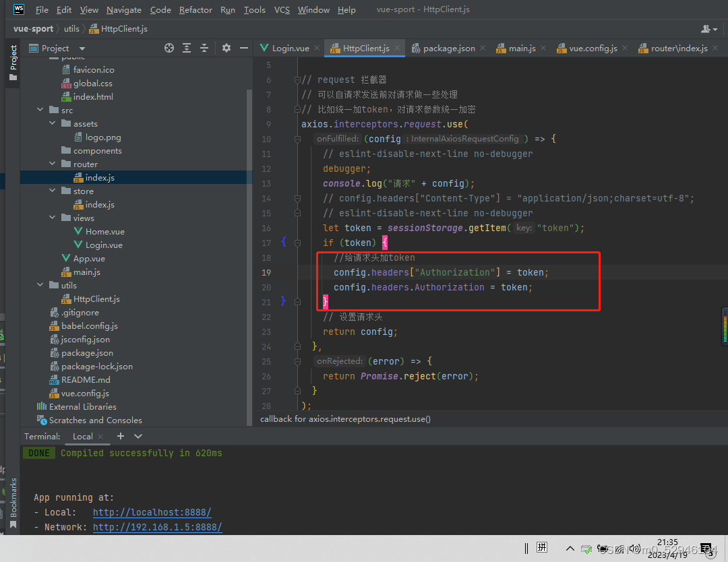Image resolution: width=728 pixels, height=562 pixels.
Task: Fold the onRejected block at line 25
Action: [x=298, y=361]
